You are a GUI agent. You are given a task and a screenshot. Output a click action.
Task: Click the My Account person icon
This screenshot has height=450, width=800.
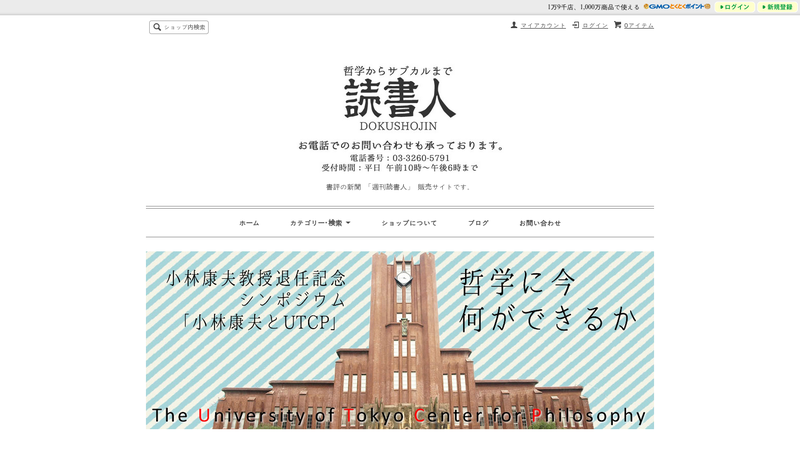pos(514,25)
